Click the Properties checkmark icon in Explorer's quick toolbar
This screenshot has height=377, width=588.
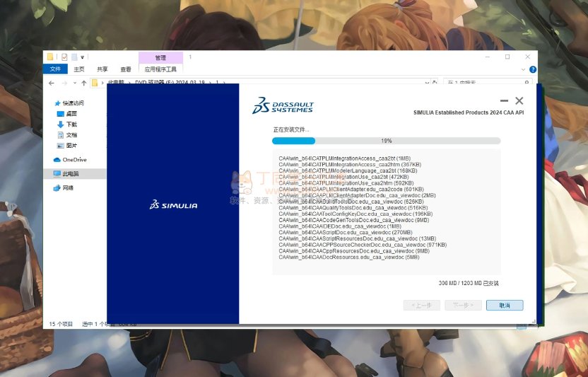click(x=64, y=57)
